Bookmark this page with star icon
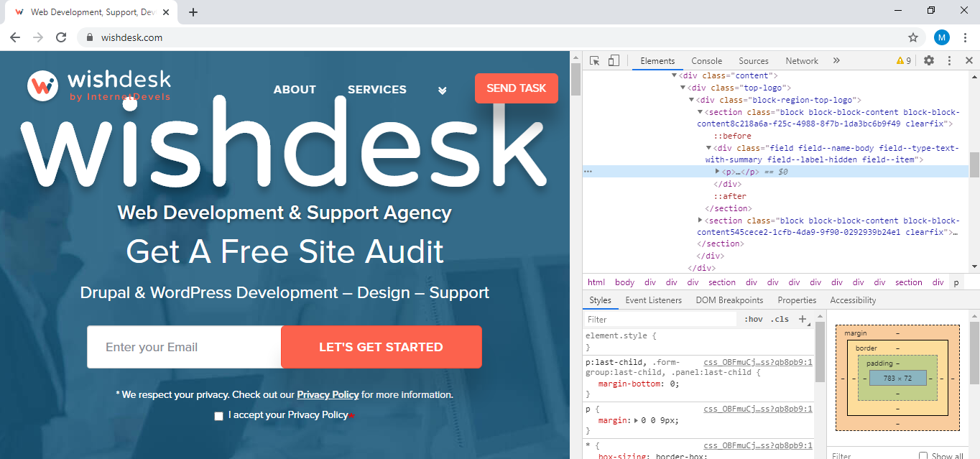 [x=913, y=37]
